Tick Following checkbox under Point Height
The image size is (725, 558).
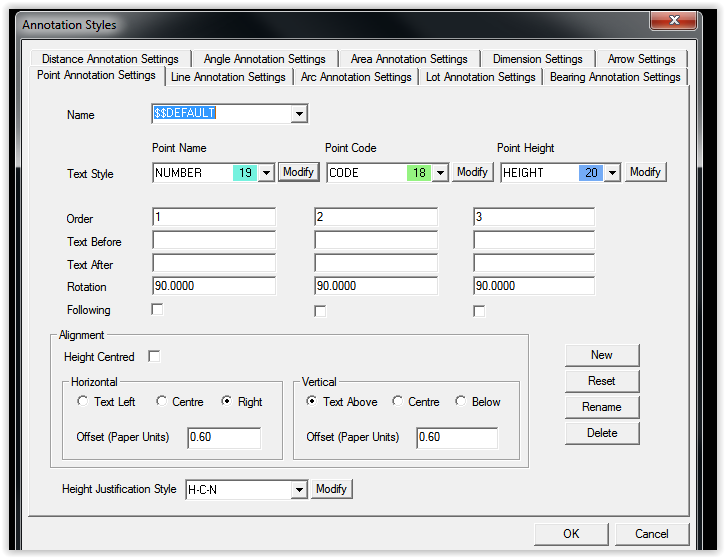click(479, 311)
